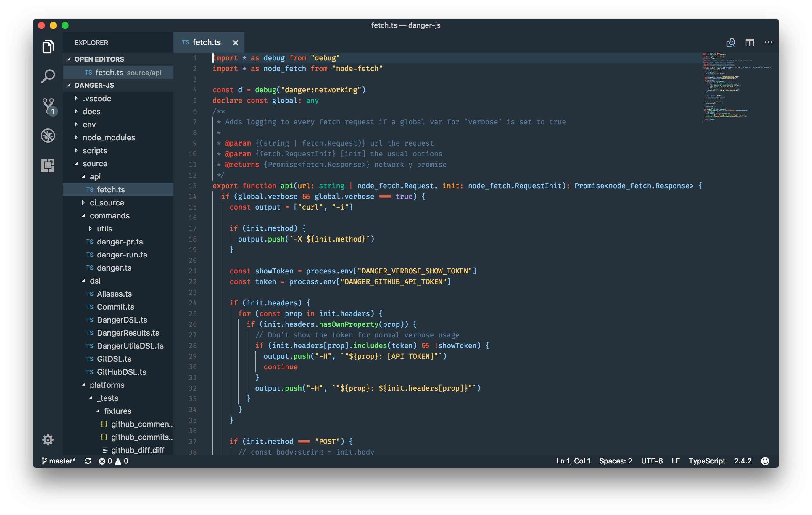Select TypeScript language mode in status bar
Viewport: 812px width, 515px height.
(707, 461)
